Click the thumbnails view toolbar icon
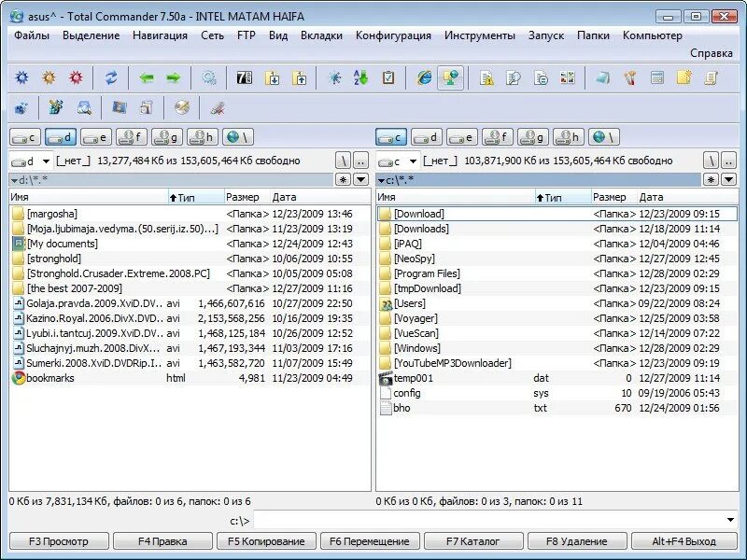 coord(568,77)
